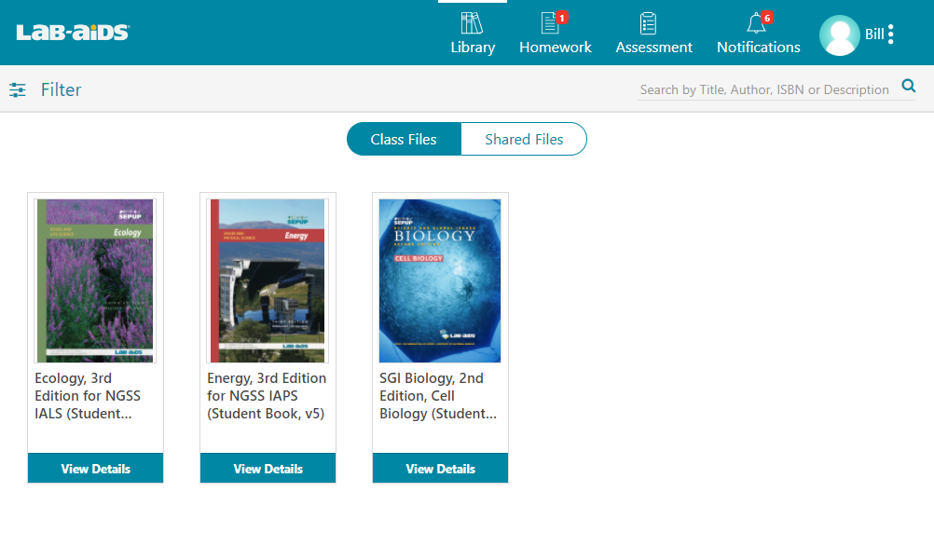Open the Homework notebook icon
The height and width of the screenshot is (560, 934).
click(x=552, y=25)
